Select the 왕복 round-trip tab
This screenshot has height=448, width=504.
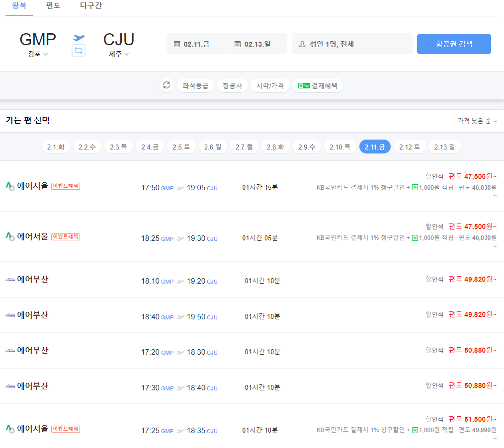click(19, 6)
